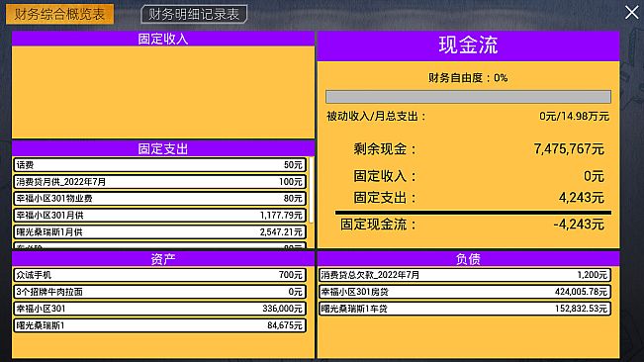
Task: Click the 财务自由度：0% label
Action: pyautogui.click(x=468, y=77)
